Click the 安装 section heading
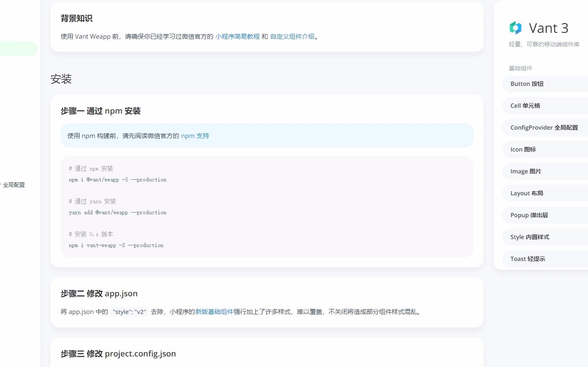This screenshot has width=588, height=367. (61, 79)
